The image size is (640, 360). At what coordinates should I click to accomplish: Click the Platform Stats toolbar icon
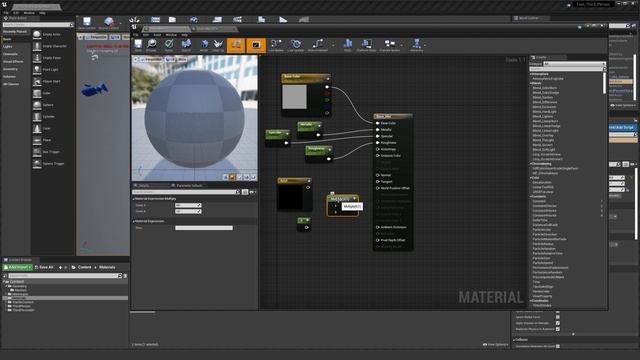[x=366, y=45]
